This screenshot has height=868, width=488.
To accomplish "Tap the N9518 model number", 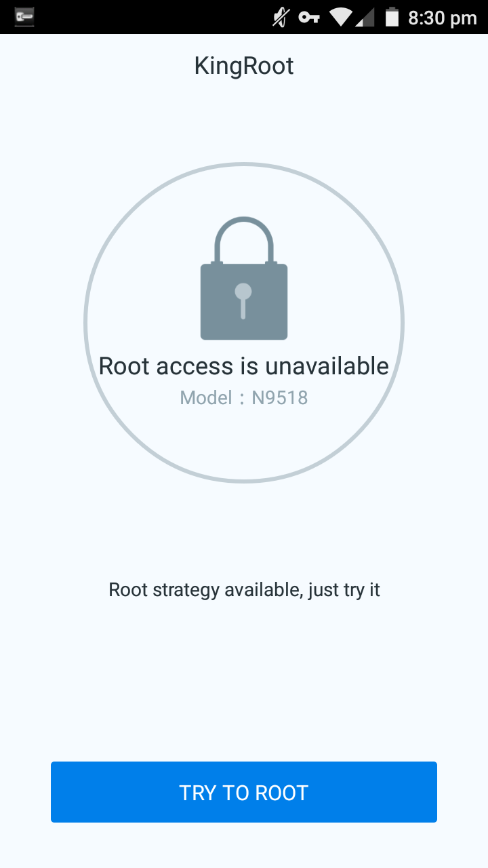I will click(x=280, y=397).
